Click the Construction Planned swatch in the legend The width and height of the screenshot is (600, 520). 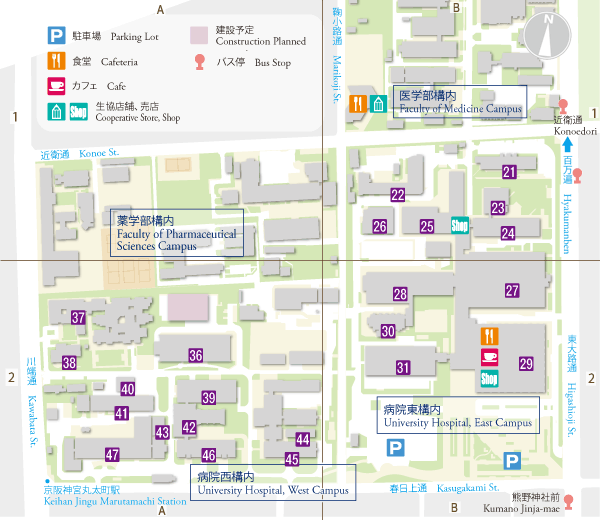point(199,35)
